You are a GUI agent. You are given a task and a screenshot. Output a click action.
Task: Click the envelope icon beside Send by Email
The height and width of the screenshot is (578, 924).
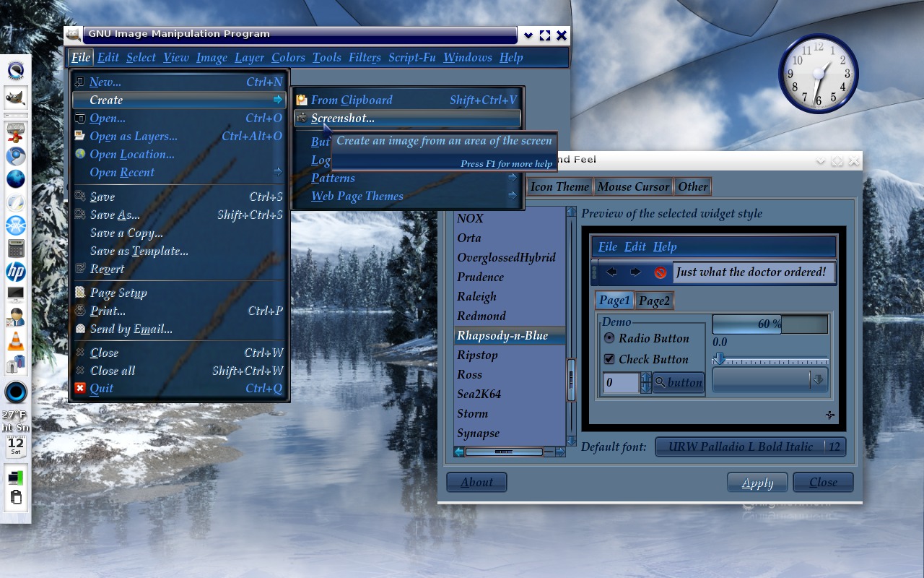(80, 329)
